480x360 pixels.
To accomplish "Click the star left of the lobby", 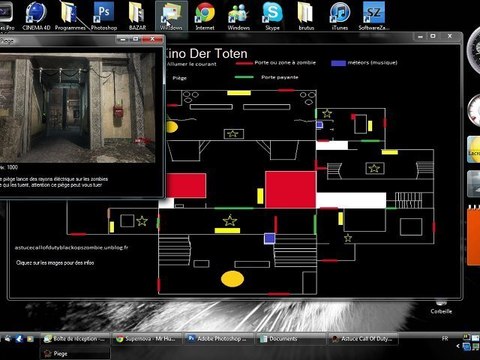I will point(142,221).
